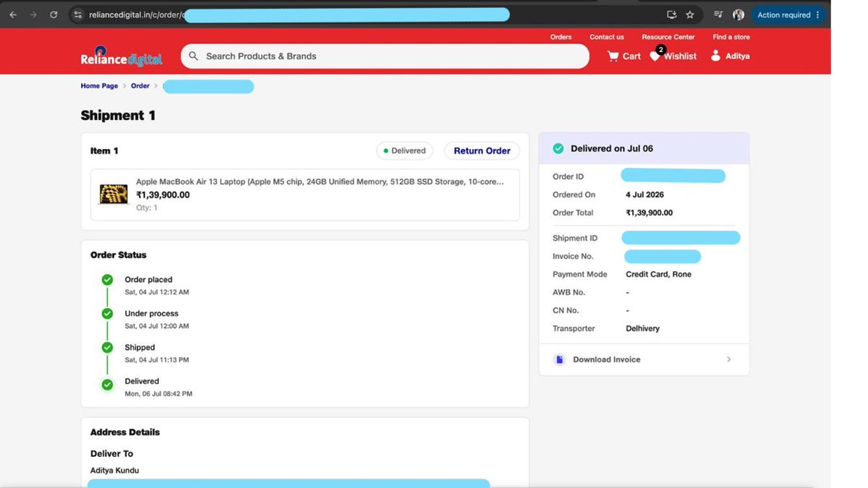Viewport: 868px width, 488px height.
Task: Click the green Delivered status badge
Action: pyautogui.click(x=404, y=150)
